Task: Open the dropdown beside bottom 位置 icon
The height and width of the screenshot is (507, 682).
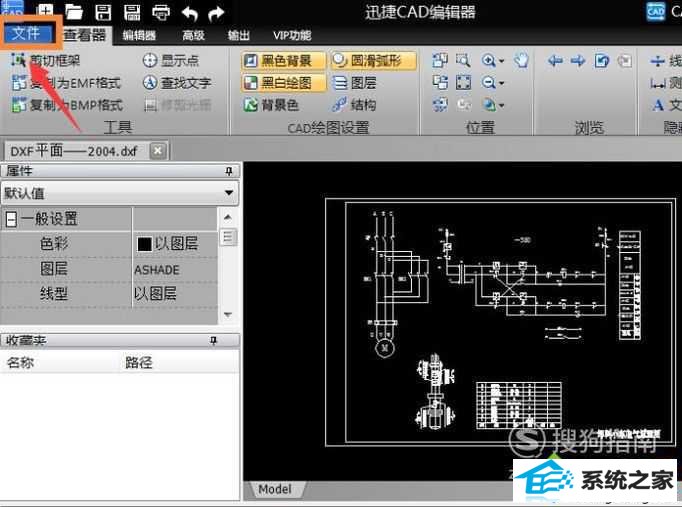Action: tap(501, 105)
